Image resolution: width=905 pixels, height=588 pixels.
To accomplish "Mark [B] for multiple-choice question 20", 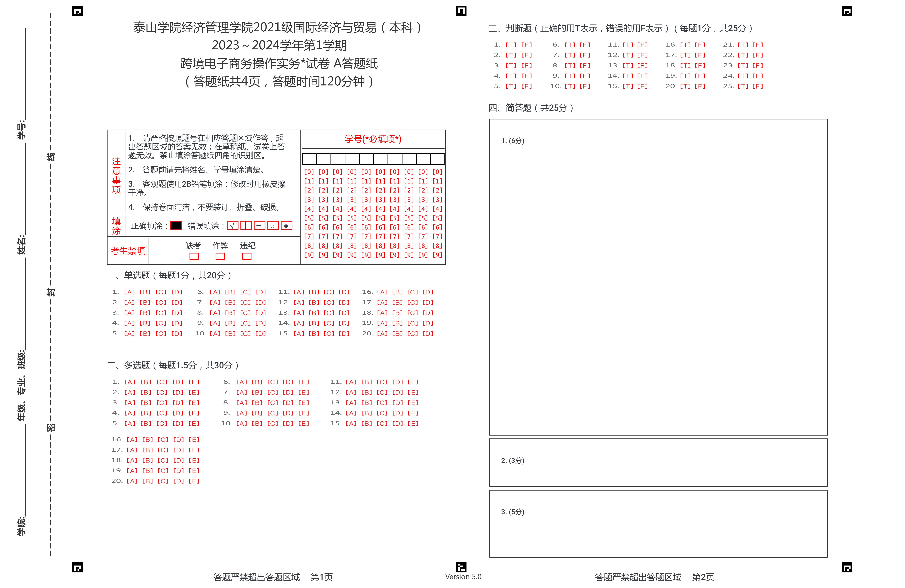I will [148, 481].
